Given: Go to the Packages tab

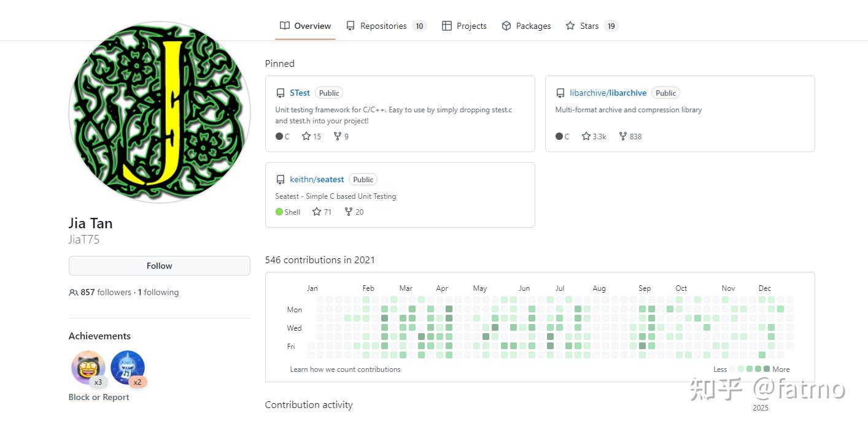Looking at the screenshot, I should pos(526,26).
